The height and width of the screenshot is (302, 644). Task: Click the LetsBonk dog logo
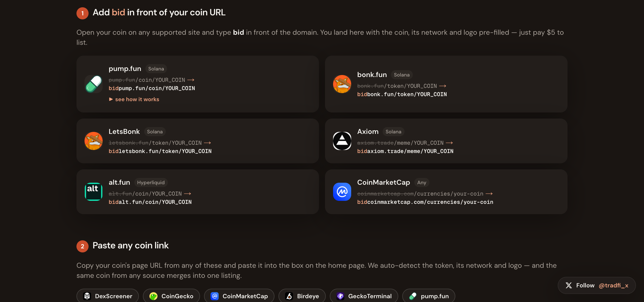[93, 141]
